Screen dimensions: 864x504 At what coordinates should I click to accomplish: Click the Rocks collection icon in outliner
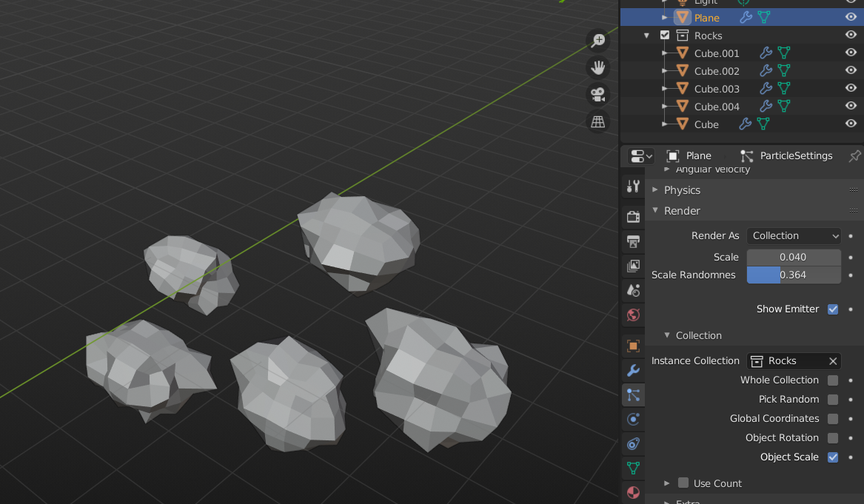click(682, 36)
